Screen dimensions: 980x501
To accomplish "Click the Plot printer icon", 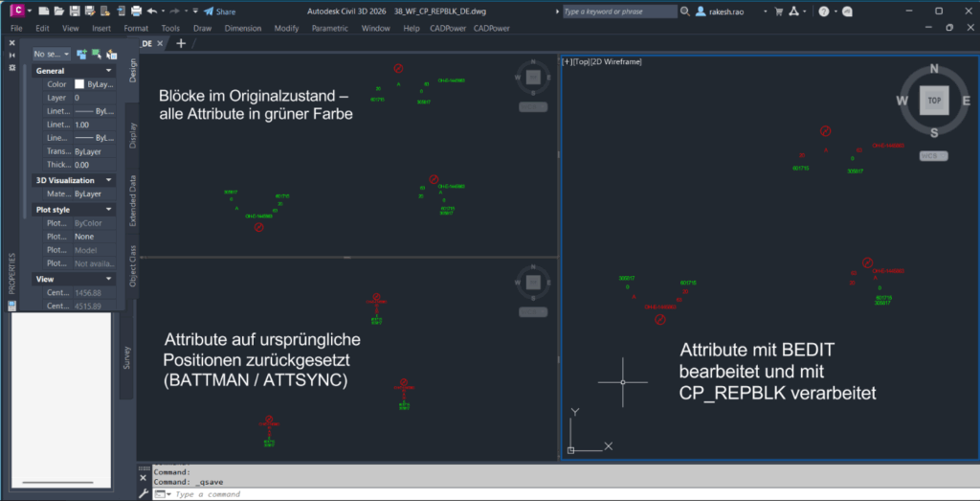I will 137,11.
